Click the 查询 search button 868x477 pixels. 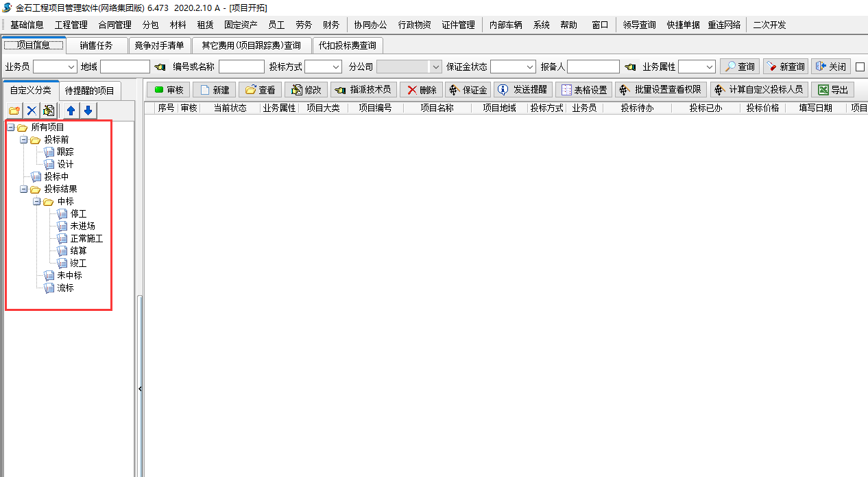pos(739,67)
